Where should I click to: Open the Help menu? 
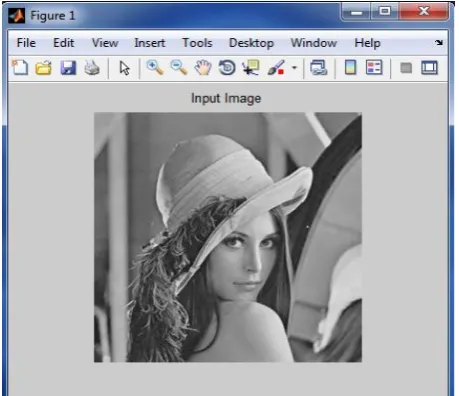367,43
